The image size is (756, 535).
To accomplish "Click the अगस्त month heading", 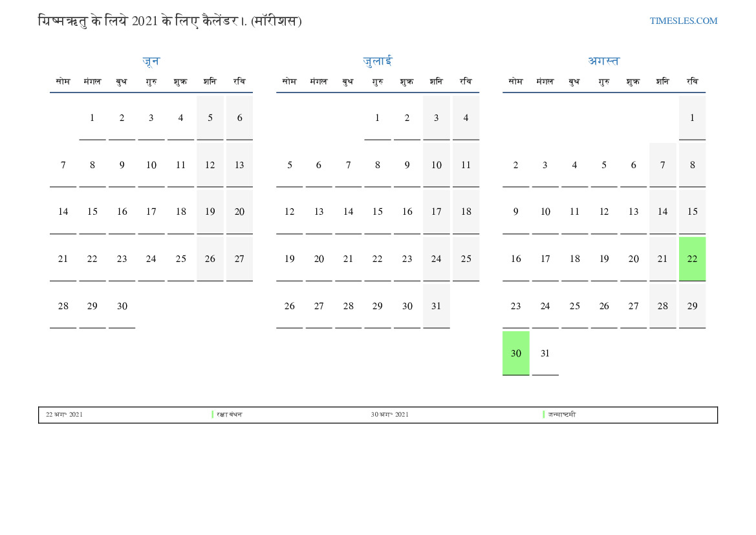I will (603, 61).
